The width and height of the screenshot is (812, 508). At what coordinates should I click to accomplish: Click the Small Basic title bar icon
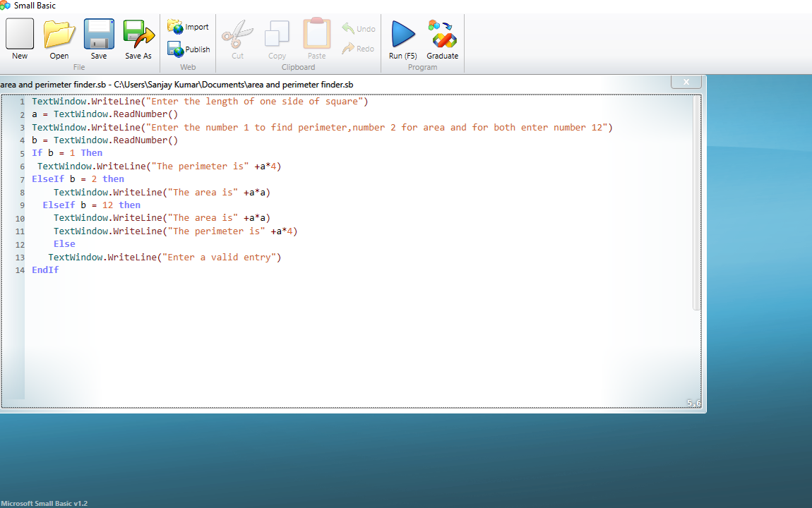pyautogui.click(x=6, y=6)
